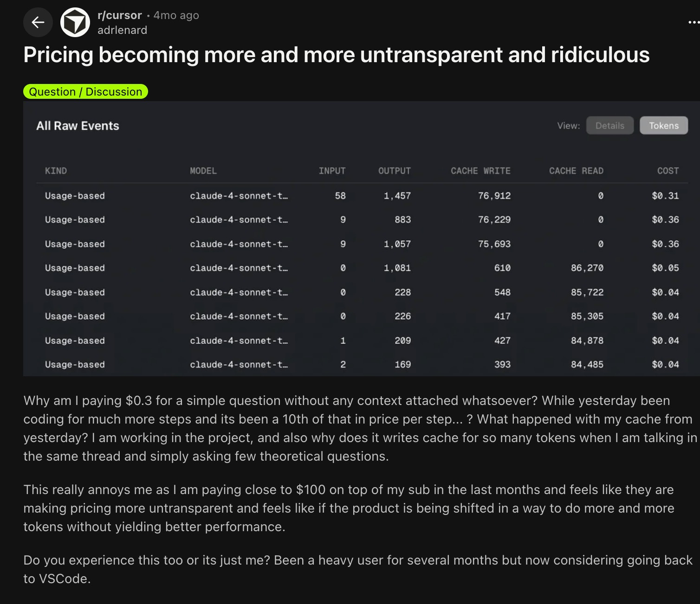700x604 pixels.
Task: Switch the view to Details
Action: pos(609,125)
